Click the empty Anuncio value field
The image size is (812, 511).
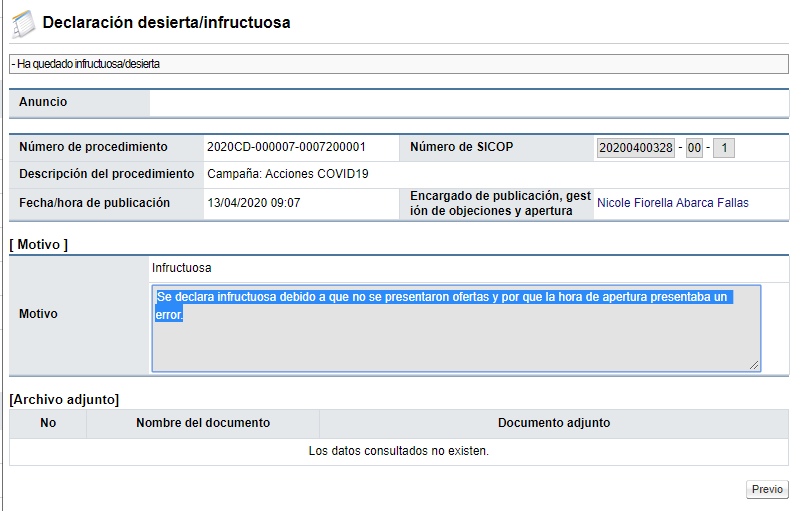pos(468,103)
